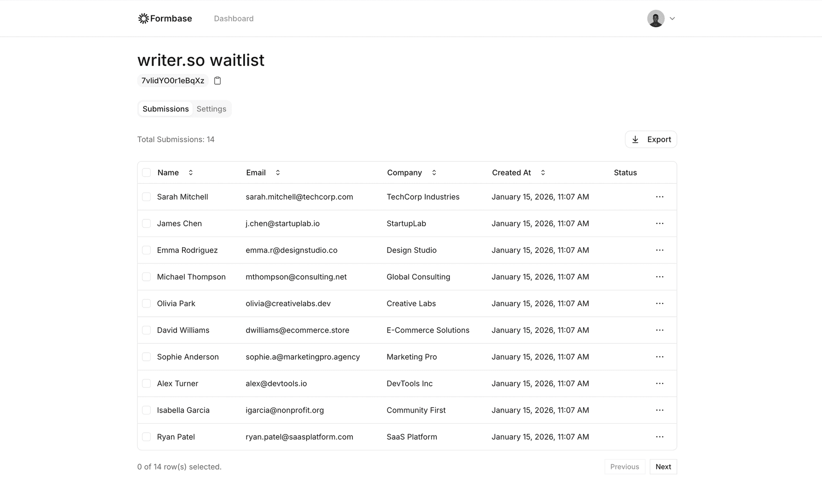
Task: Select the Submissions tab
Action: (166, 109)
